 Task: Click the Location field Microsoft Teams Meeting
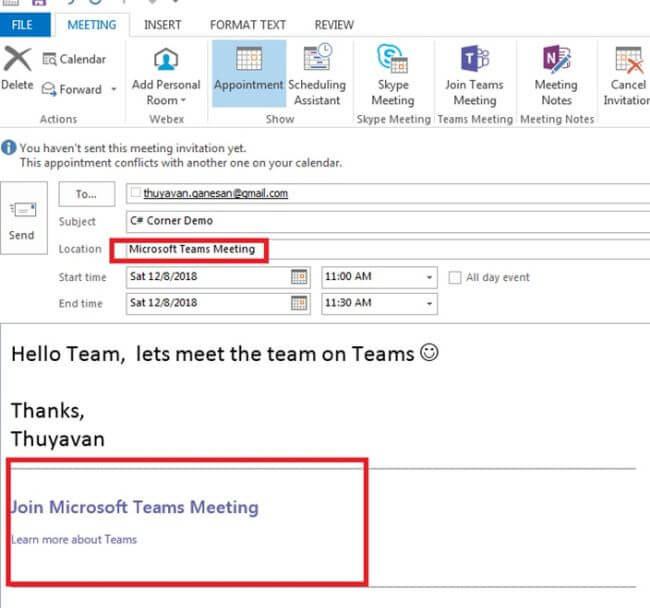point(388,249)
